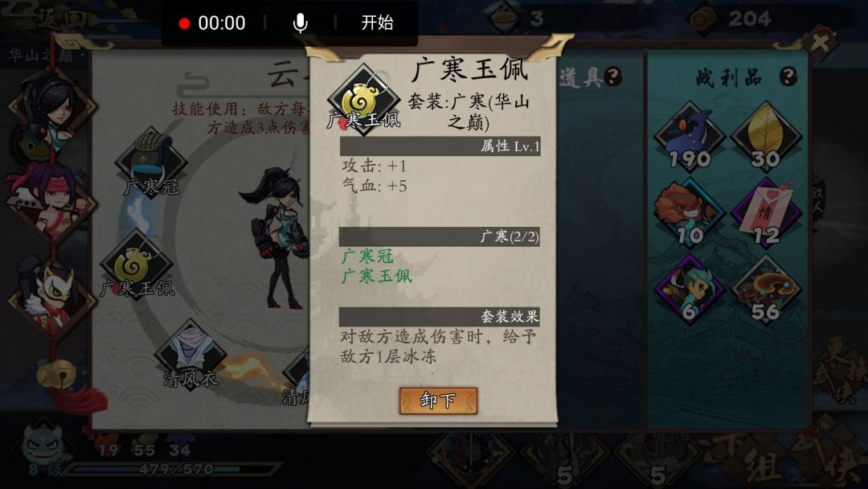Image resolution: width=868 pixels, height=489 pixels.
Task: Go back using the 返回 button
Action: point(61,18)
